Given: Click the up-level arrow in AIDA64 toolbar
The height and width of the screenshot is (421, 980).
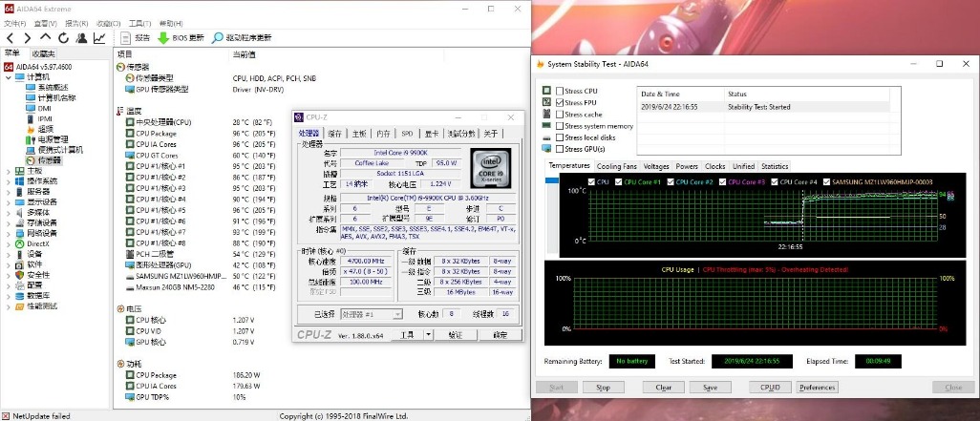Looking at the screenshot, I should 45,38.
